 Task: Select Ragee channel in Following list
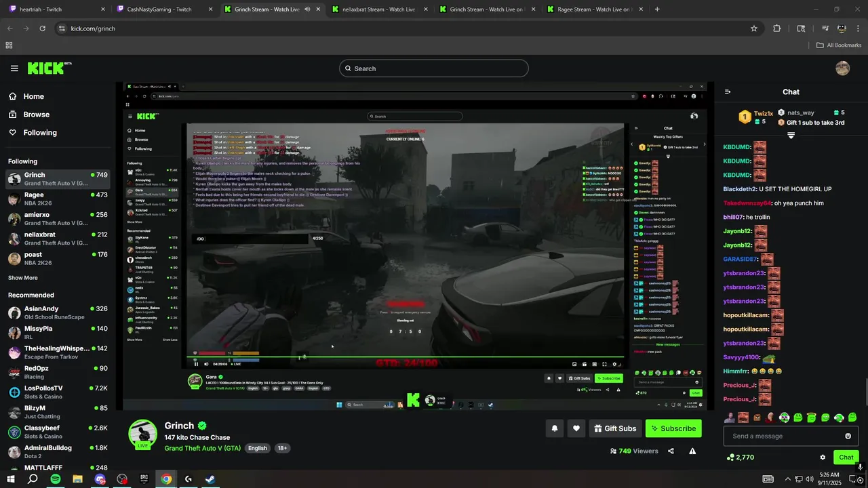coord(57,199)
